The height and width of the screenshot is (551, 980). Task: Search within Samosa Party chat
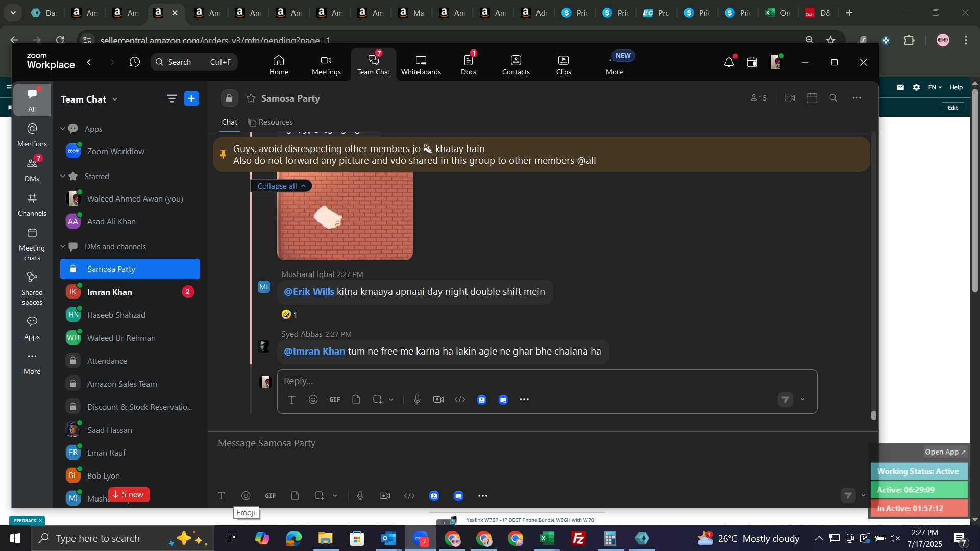coord(834,98)
